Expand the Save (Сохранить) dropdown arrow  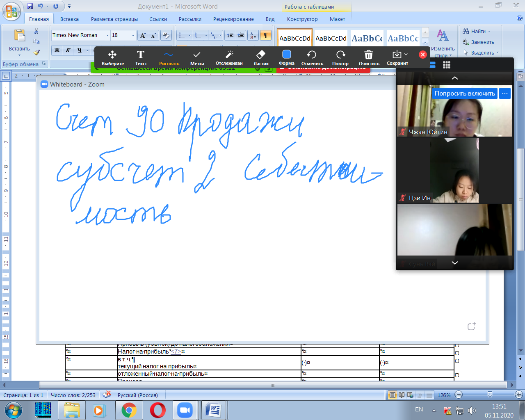406,54
